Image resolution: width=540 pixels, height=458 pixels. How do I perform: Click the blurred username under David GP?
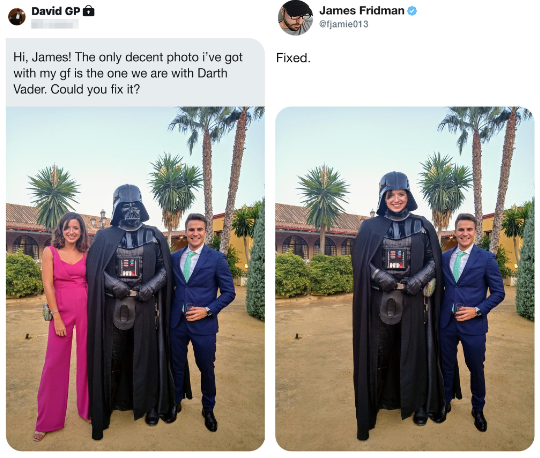point(55,24)
